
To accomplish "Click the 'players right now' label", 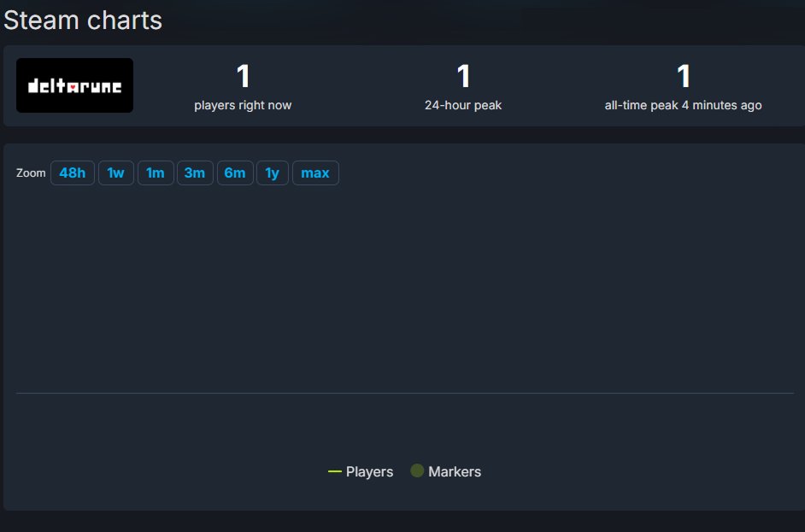I will tap(243, 105).
